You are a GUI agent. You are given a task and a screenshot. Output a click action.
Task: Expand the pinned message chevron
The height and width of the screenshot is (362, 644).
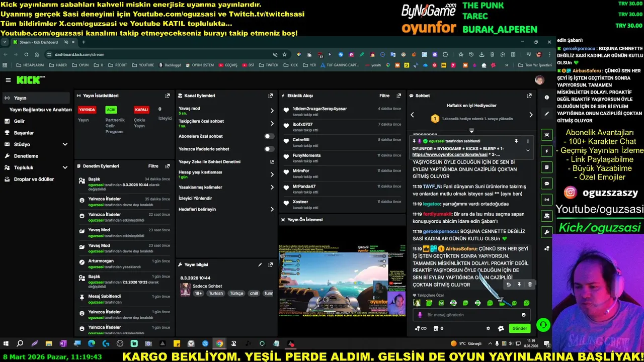(528, 150)
